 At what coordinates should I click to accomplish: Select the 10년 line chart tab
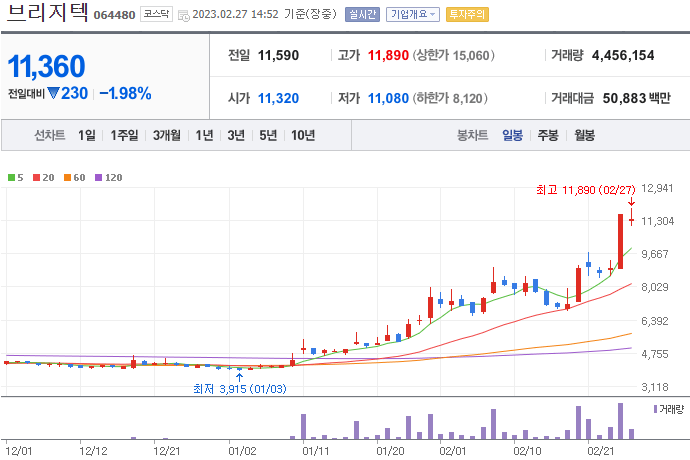pos(303,135)
